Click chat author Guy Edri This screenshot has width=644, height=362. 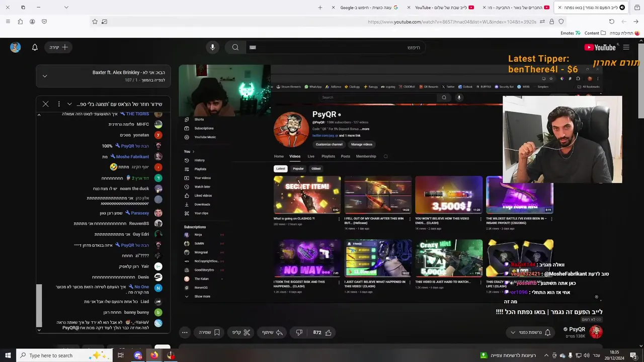click(x=141, y=234)
